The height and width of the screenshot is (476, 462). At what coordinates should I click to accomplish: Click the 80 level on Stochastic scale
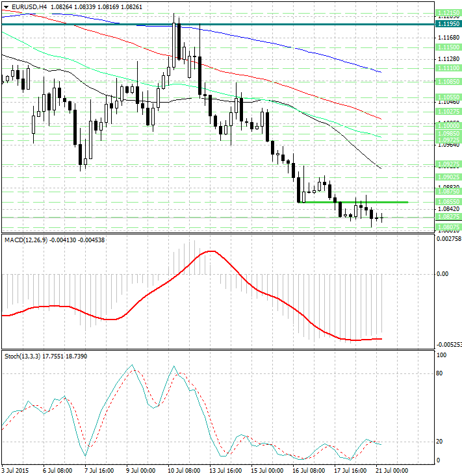[x=439, y=373]
